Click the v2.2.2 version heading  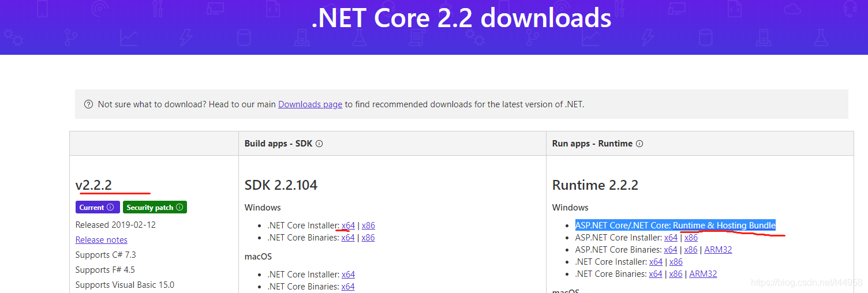(93, 185)
